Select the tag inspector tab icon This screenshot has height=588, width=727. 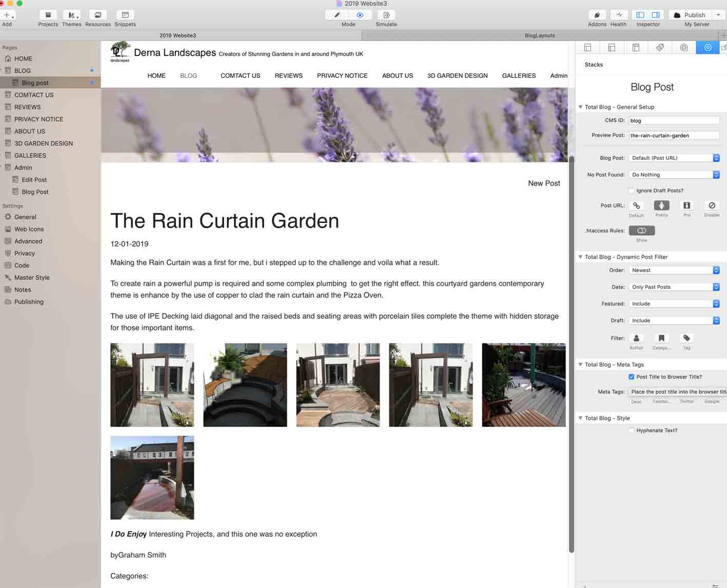pos(660,47)
